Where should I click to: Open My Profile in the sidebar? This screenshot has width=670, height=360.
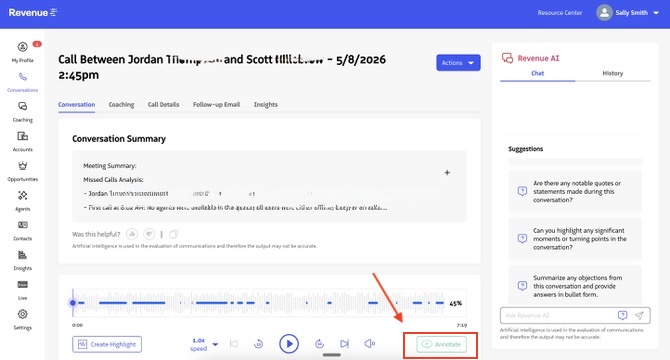23,52
